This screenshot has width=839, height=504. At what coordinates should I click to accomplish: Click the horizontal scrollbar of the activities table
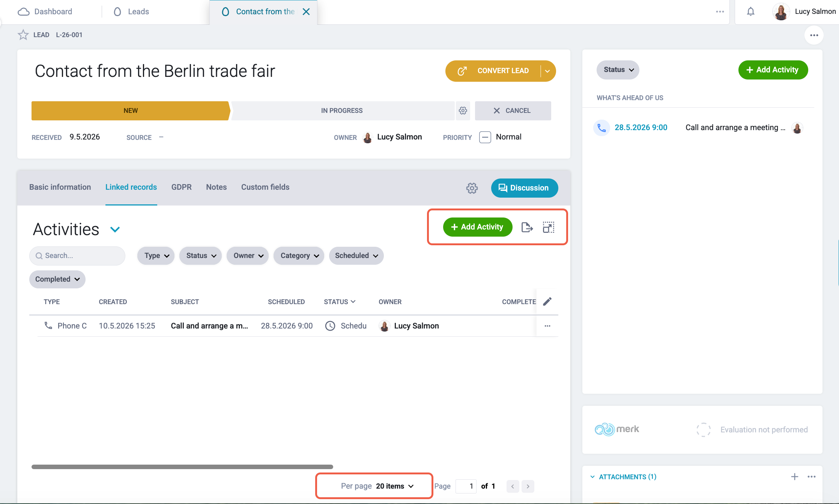(x=182, y=467)
